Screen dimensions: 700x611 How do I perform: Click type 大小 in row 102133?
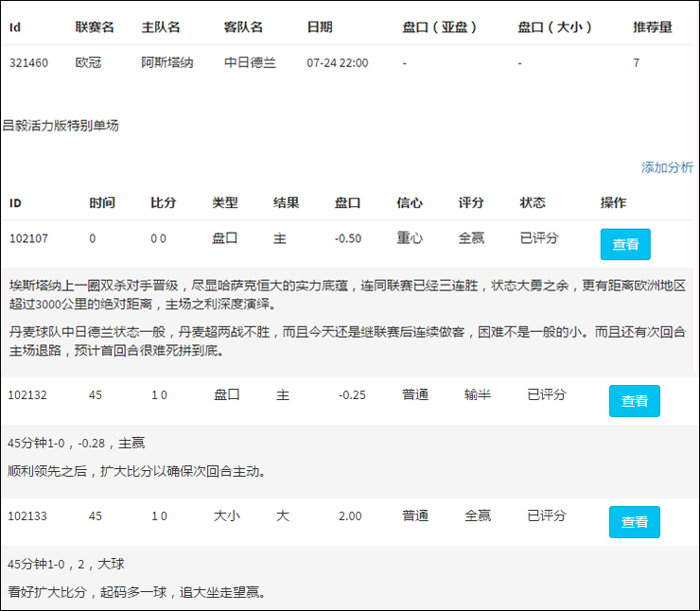(x=227, y=515)
